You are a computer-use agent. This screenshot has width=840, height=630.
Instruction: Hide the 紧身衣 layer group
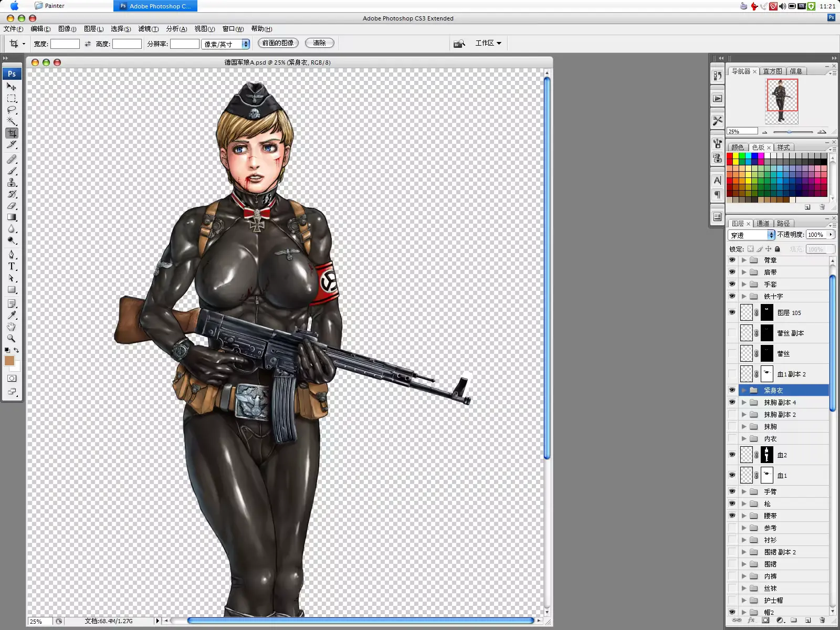(x=732, y=390)
